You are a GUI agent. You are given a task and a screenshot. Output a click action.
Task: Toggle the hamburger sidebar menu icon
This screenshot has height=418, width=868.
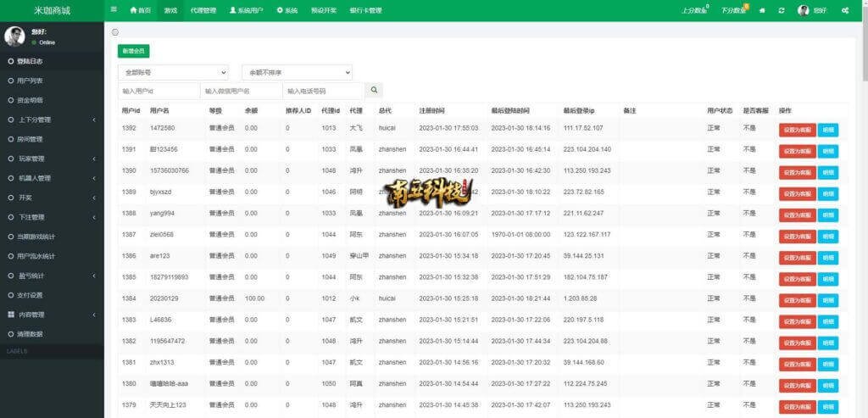pyautogui.click(x=114, y=10)
